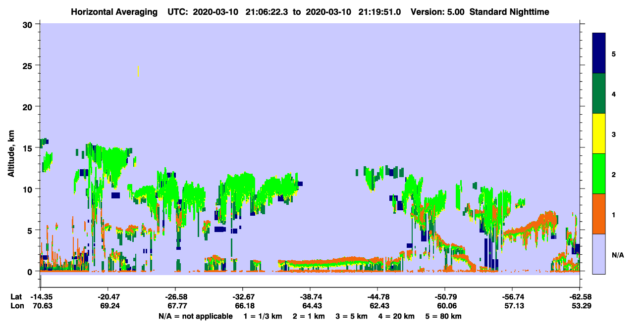Click longitude value 70.63
The height and width of the screenshot is (330, 644).
43,306
